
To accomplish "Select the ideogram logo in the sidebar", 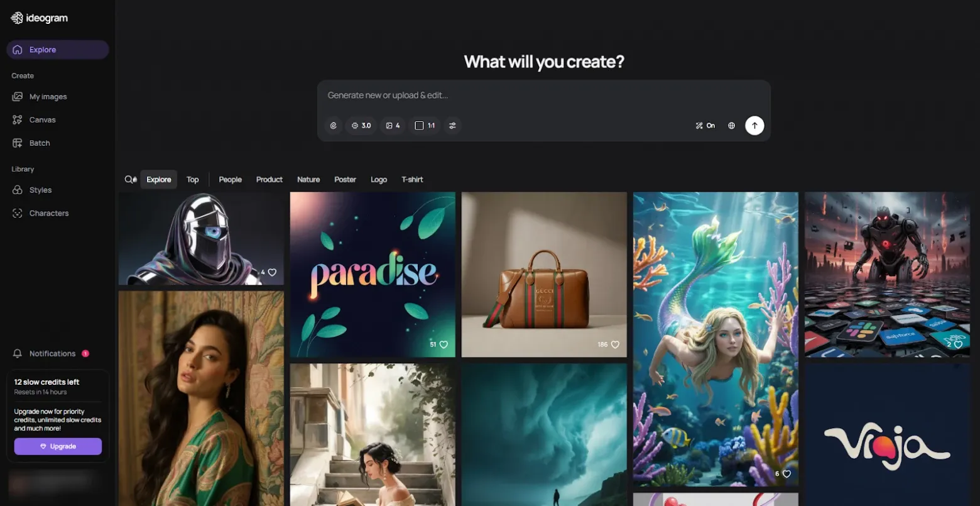I will [39, 18].
